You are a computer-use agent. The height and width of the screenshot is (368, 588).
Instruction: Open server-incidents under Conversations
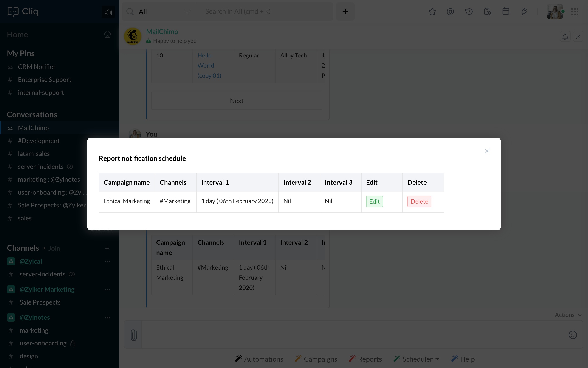coord(41,167)
